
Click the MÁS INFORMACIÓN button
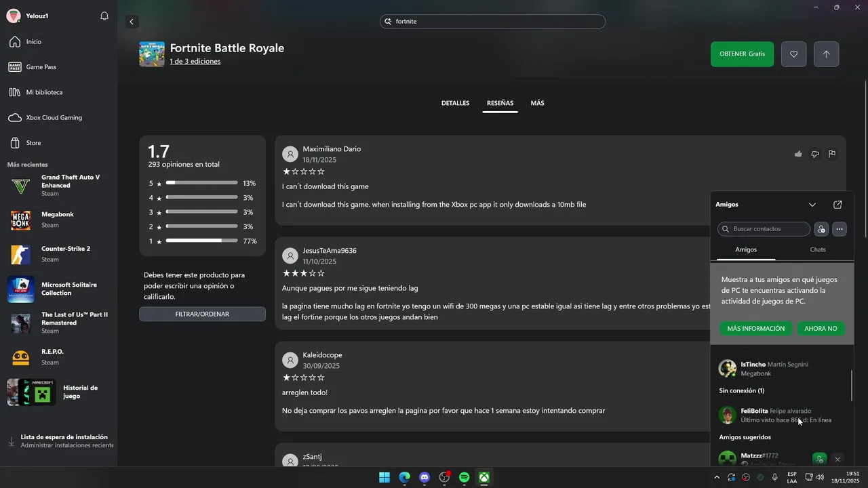[x=755, y=329]
